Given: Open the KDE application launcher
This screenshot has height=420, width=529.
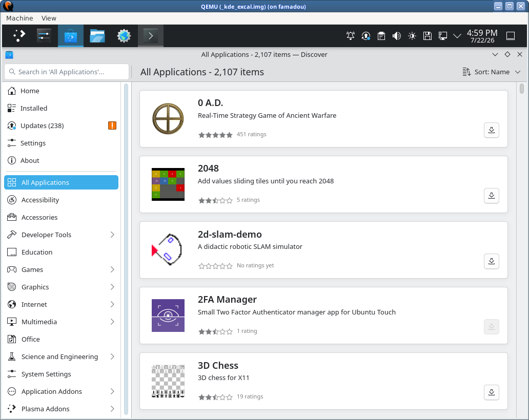Looking at the screenshot, I should click(19, 35).
